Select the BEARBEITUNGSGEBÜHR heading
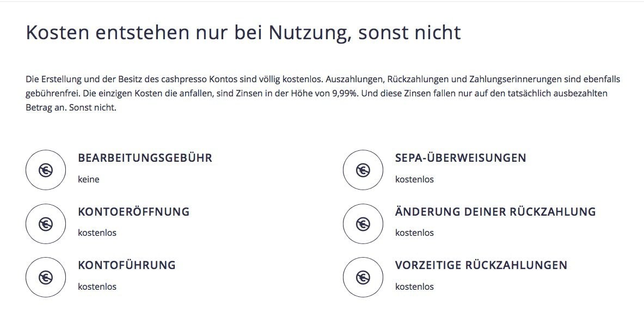This screenshot has height=311, width=644. (145, 158)
